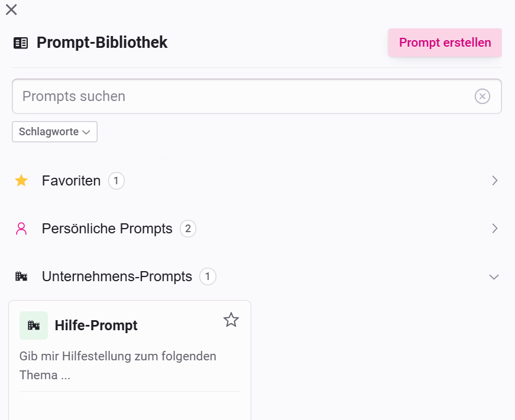Click the Persönliche Prompts person icon
The height and width of the screenshot is (420, 515).
coord(22,229)
